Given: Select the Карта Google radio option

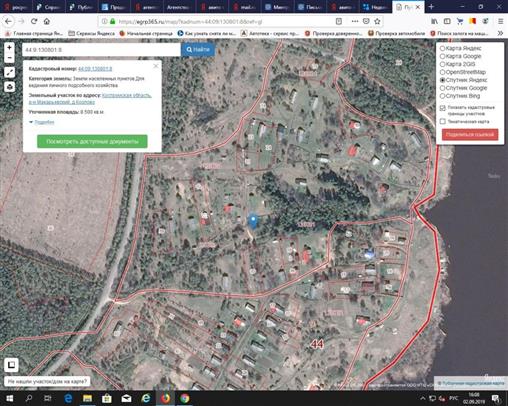Looking at the screenshot, I should click(x=442, y=56).
